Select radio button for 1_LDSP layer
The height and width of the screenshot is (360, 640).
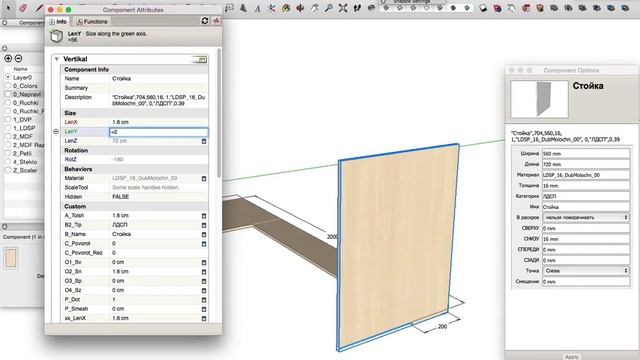tap(8, 128)
